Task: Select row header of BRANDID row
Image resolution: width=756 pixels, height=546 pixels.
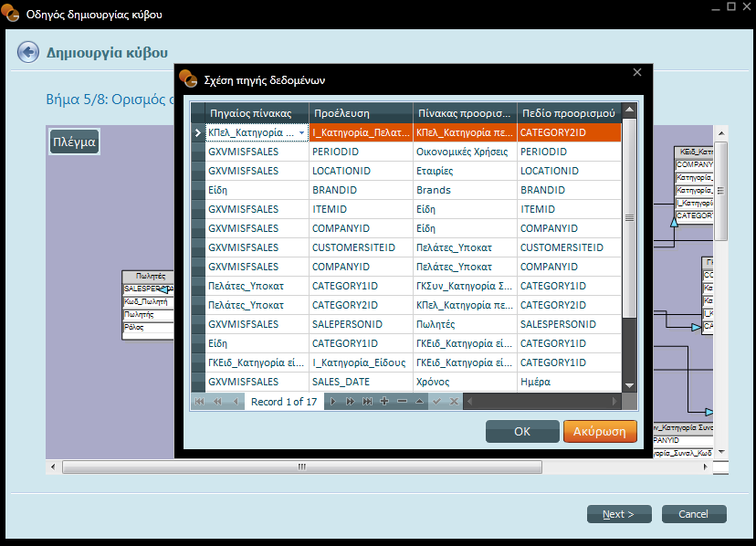Action: 198,190
